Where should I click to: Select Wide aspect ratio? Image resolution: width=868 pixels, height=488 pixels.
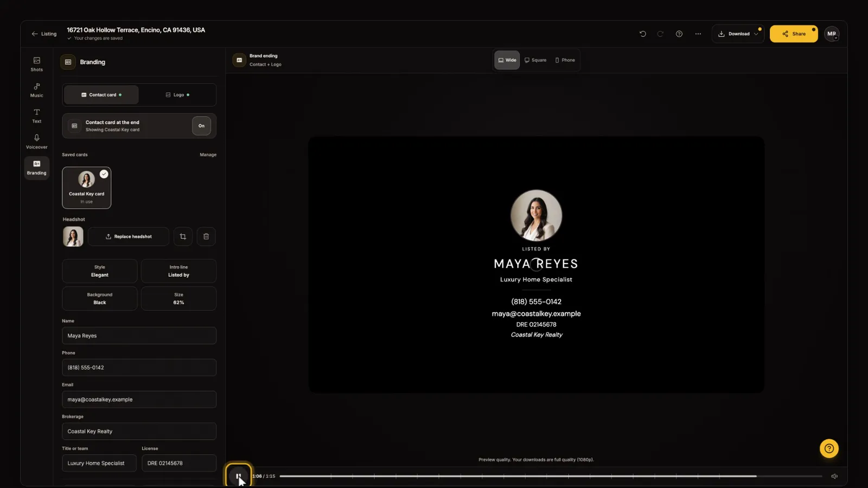coord(507,60)
